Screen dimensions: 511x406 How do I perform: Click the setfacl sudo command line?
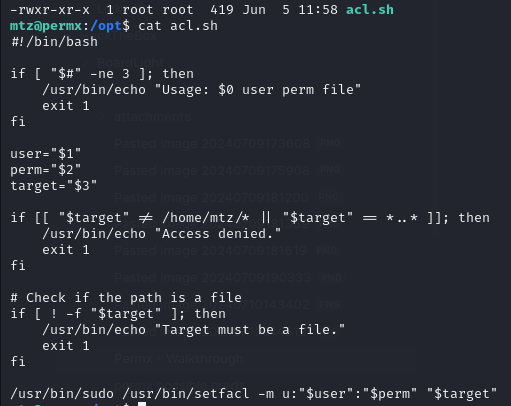coord(254,394)
